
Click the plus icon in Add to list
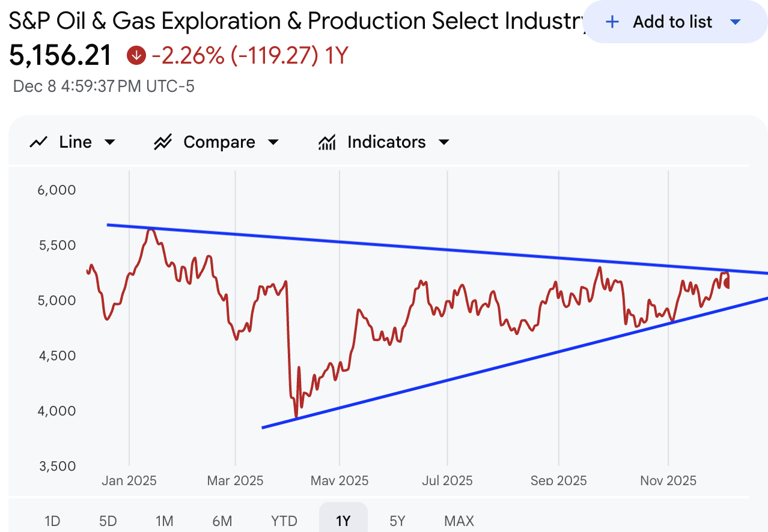click(612, 22)
